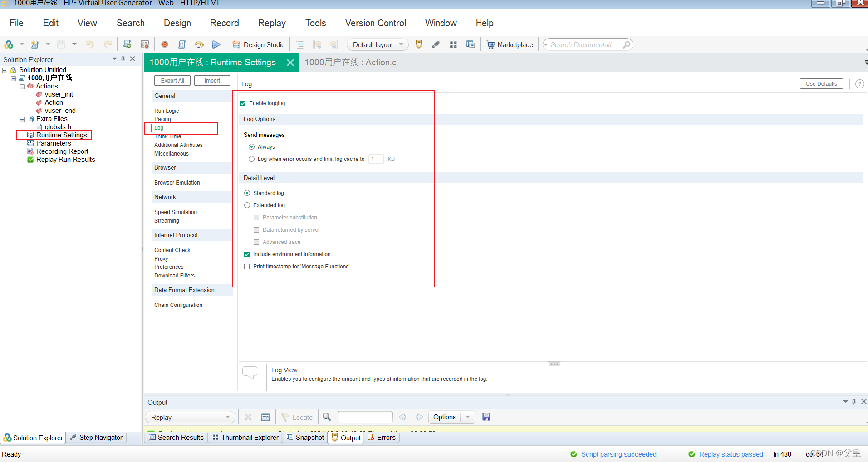Image resolution: width=868 pixels, height=462 pixels.
Task: Click the blue Replay play icon
Action: point(216,44)
